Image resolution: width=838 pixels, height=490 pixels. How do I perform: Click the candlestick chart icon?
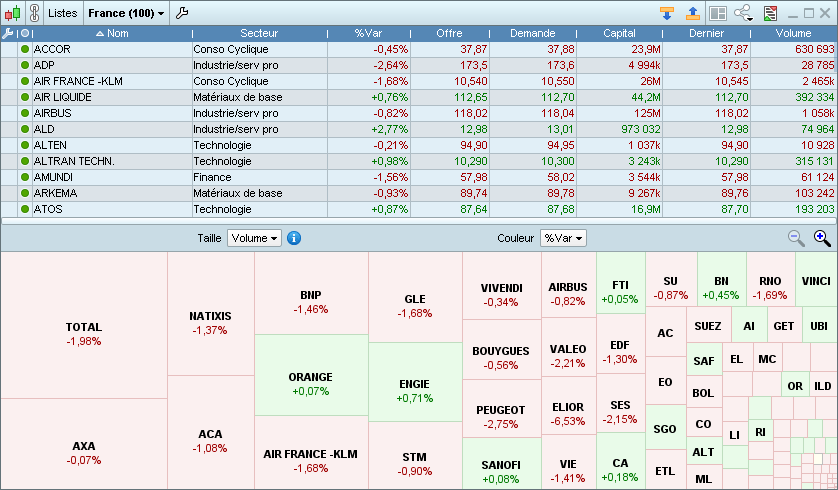(x=13, y=13)
